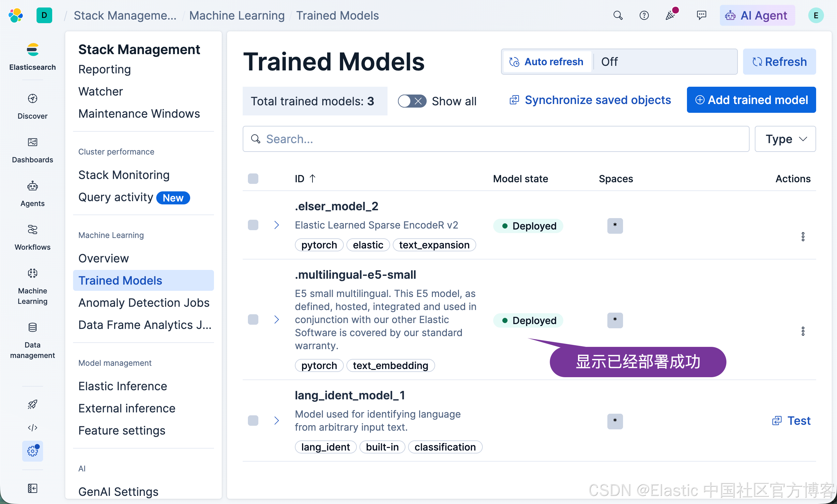Image resolution: width=837 pixels, height=504 pixels.
Task: Collapse the side navigation panel icon
Action: point(33,488)
